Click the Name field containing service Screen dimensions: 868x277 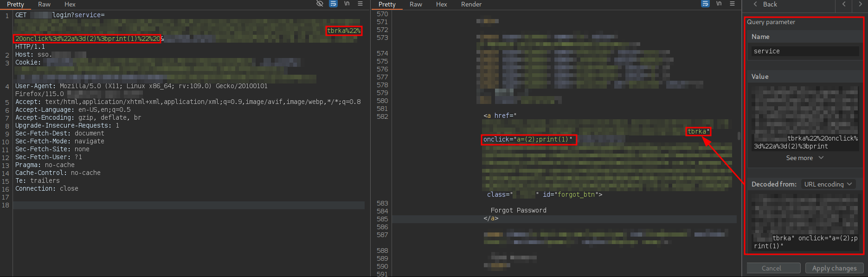click(804, 51)
